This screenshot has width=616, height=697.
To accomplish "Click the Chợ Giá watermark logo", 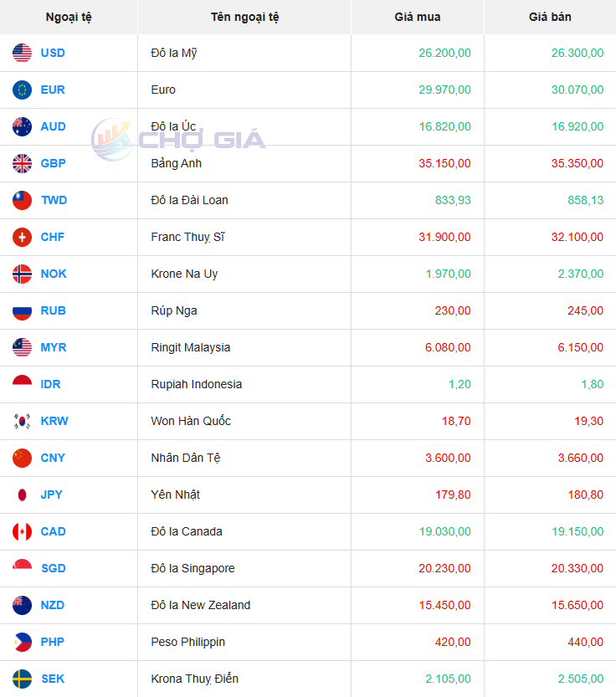I will click(178, 139).
